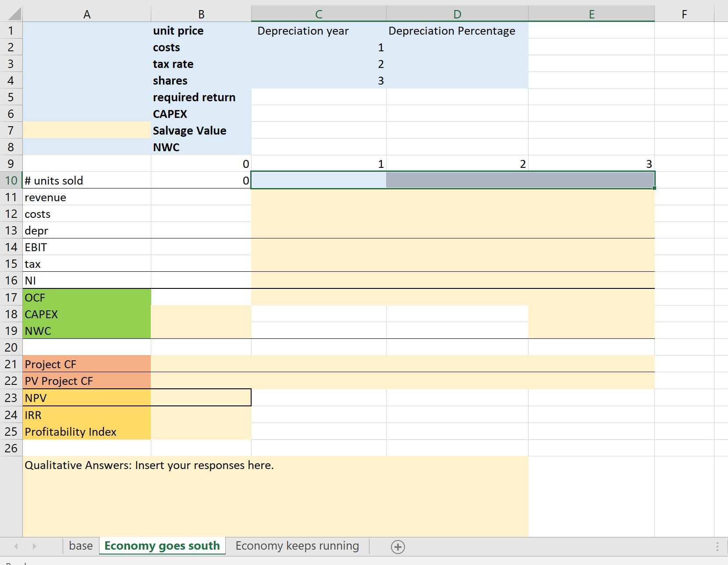Click cell C10 units sold year 1
The width and height of the screenshot is (728, 565).
(319, 180)
